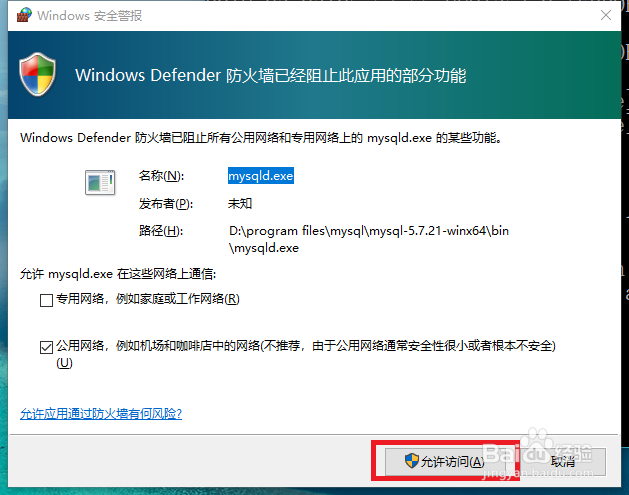Click the sentence about blocked mysqld.exe features
The image size is (629, 495).
(x=261, y=138)
